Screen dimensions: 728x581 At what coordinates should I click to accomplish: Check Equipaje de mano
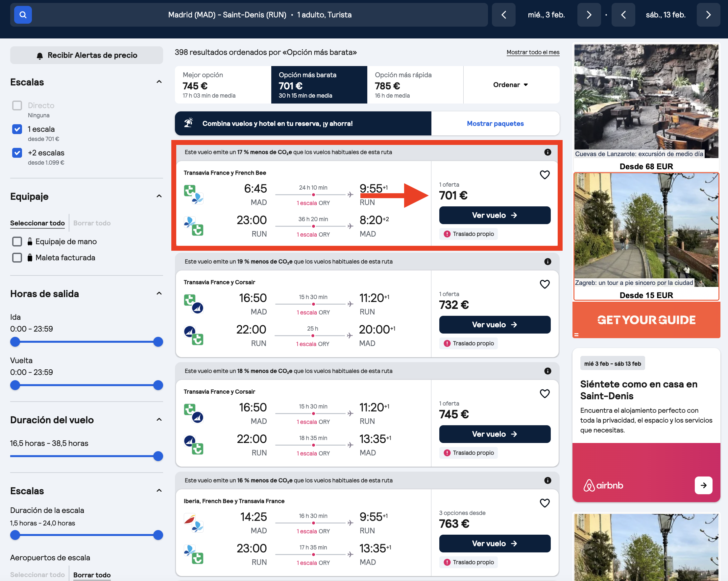click(17, 242)
